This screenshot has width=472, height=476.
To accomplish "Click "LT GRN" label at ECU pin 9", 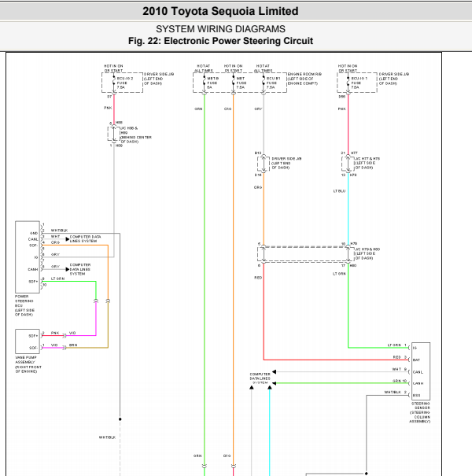I will 57,279.
